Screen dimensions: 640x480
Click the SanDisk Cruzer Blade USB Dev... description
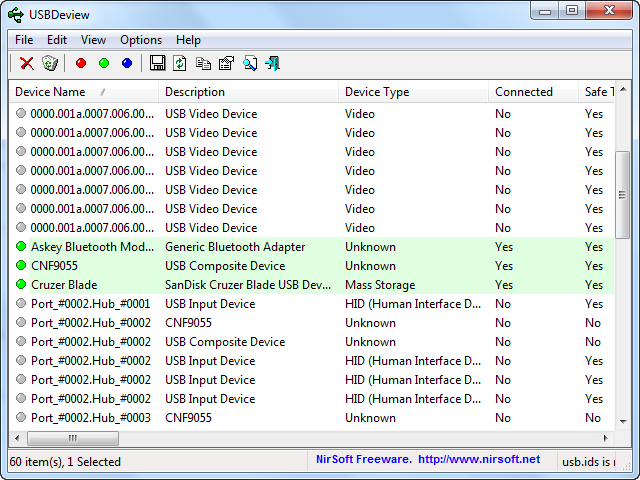pyautogui.click(x=248, y=284)
